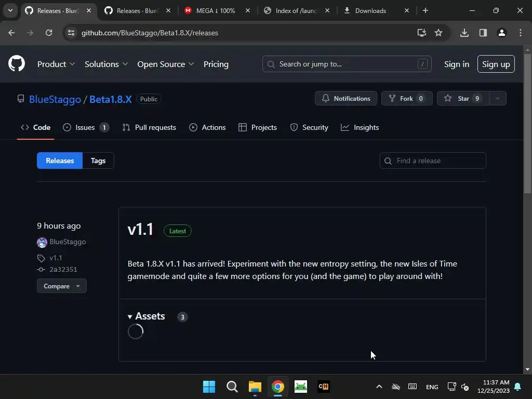Viewport: 532px width, 399px height.
Task: Open commit 2a32351
Action: pos(63,270)
